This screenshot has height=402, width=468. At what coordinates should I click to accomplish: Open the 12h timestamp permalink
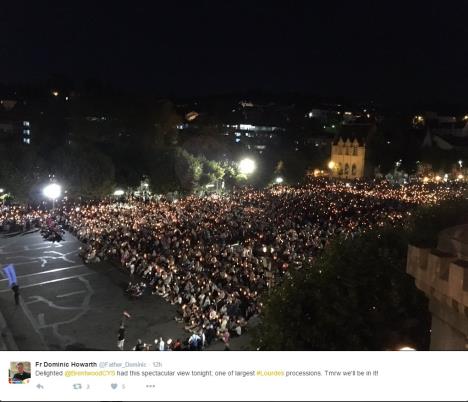coord(157,365)
